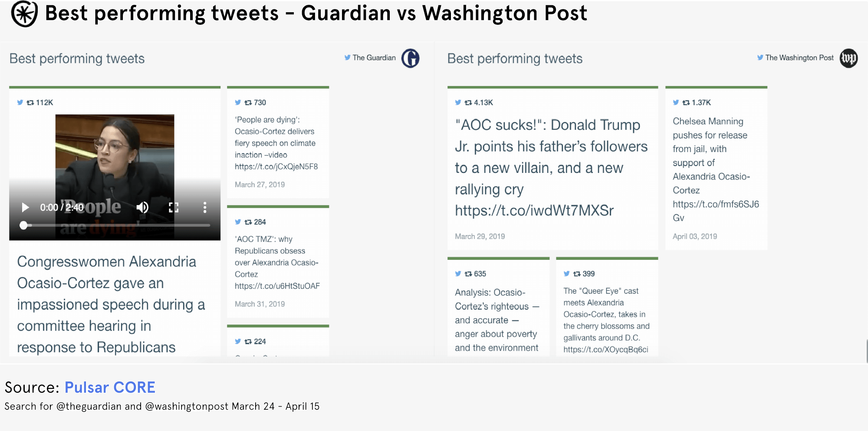
Task: Open the t.co/iwdWt7MXSr tweet link
Action: click(534, 211)
